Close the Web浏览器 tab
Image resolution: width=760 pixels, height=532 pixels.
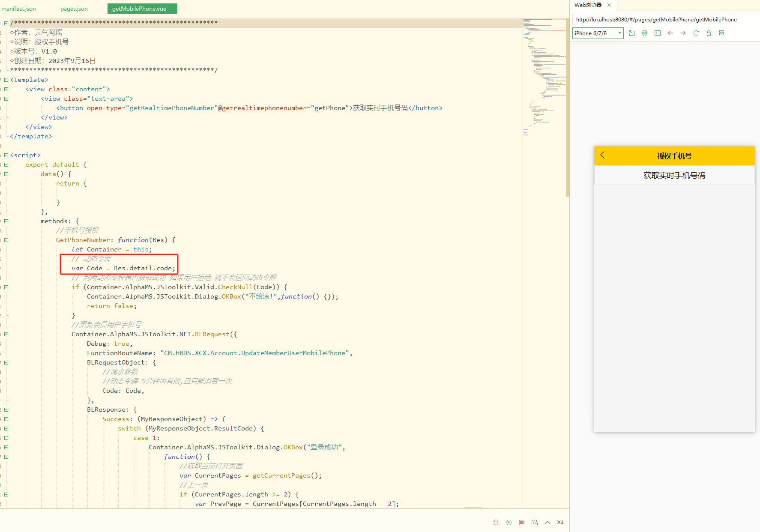(x=609, y=5)
